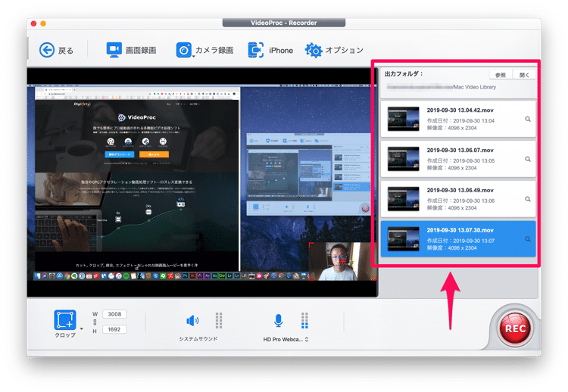Viewport: 568px width, 392px height.
Task: Click 開く to open output folder
Action: [x=524, y=75]
